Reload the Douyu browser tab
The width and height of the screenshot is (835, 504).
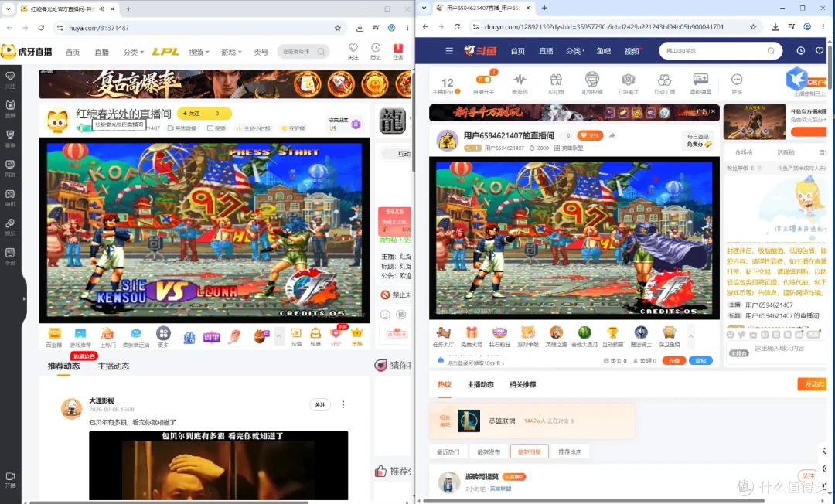(457, 26)
